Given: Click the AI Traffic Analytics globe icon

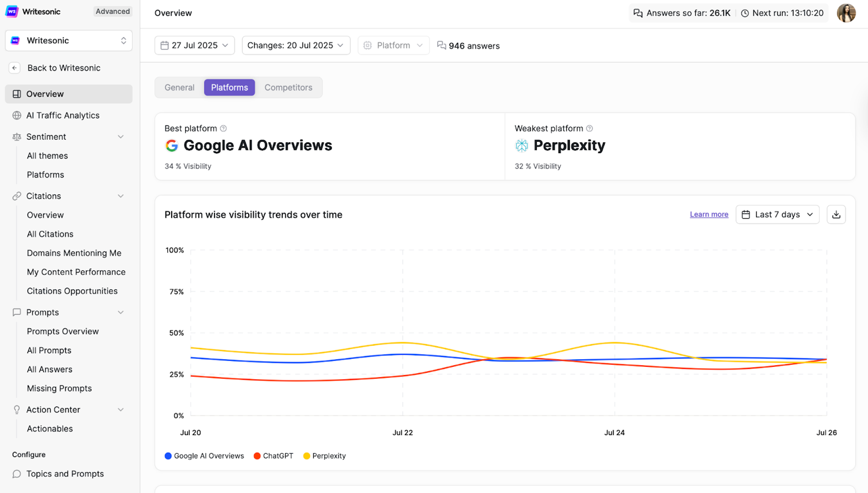Looking at the screenshot, I should (x=17, y=115).
